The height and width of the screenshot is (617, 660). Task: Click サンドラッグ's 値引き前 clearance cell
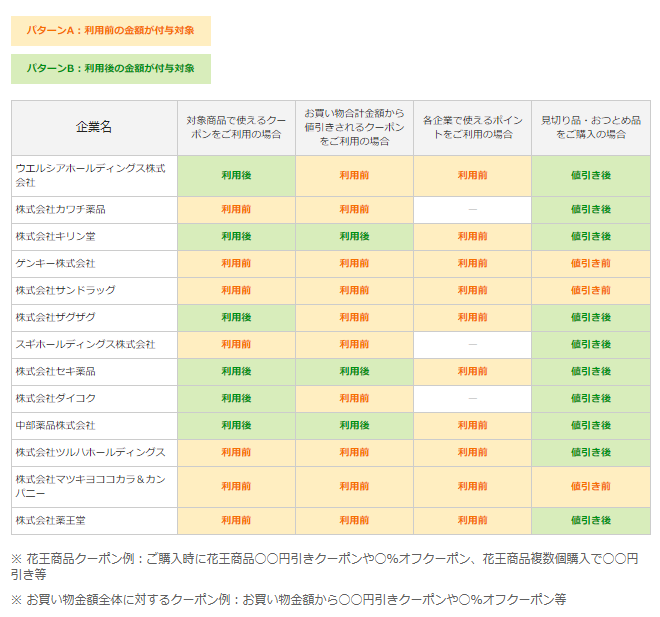coord(591,290)
